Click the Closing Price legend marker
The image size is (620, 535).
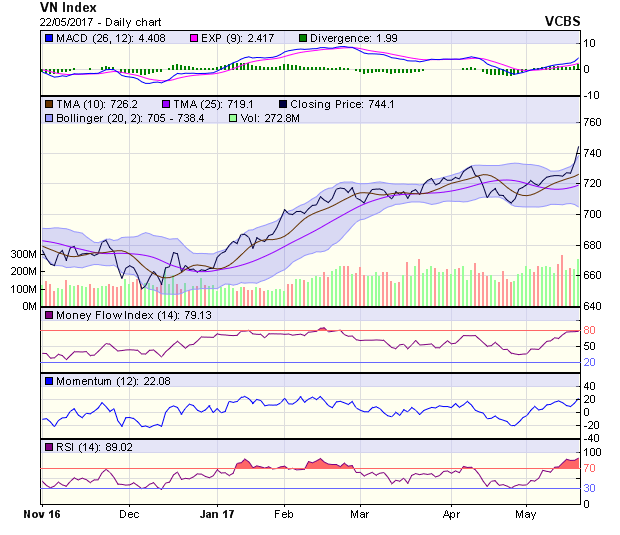pos(283,103)
